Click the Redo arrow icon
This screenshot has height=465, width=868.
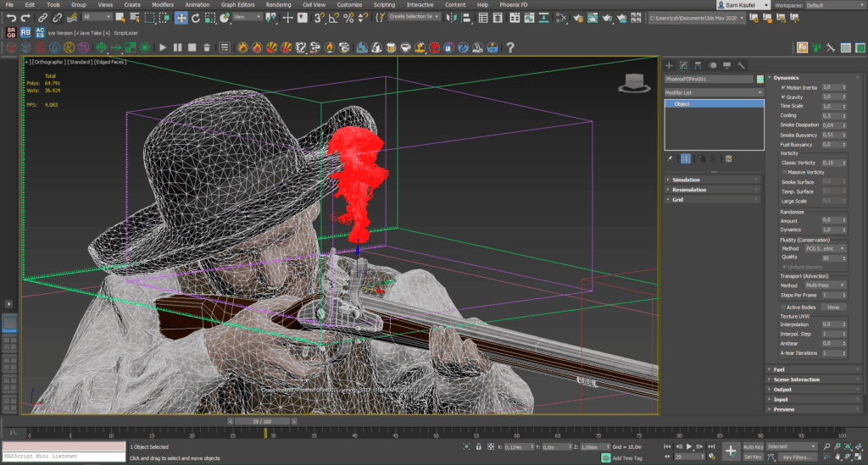click(25, 19)
